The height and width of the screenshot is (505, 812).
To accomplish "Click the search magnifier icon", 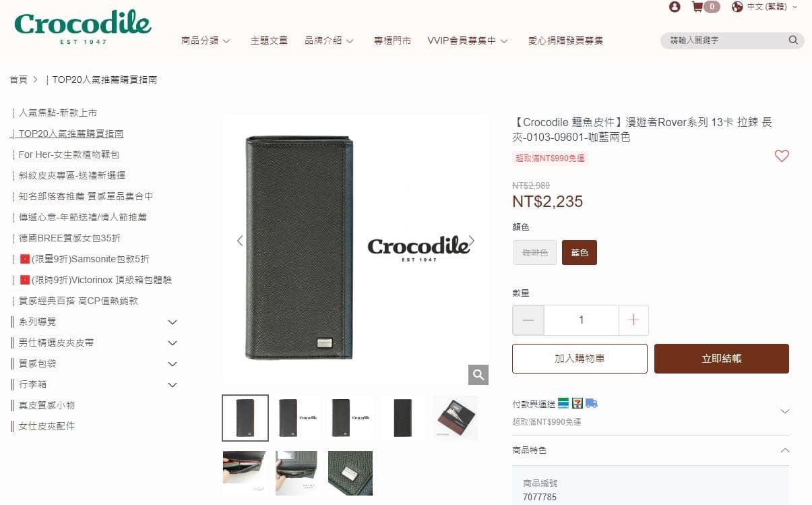I will pyautogui.click(x=793, y=40).
